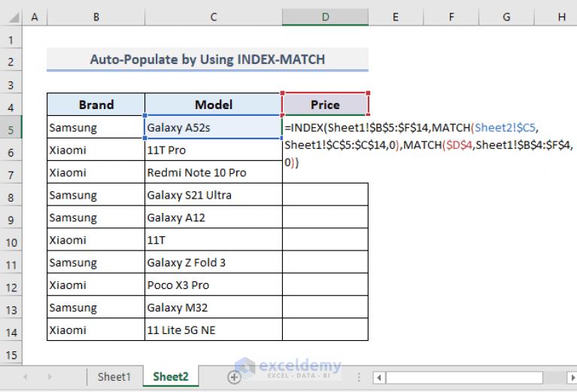Select column G header
Screen dimensions: 577x392
(x=506, y=17)
